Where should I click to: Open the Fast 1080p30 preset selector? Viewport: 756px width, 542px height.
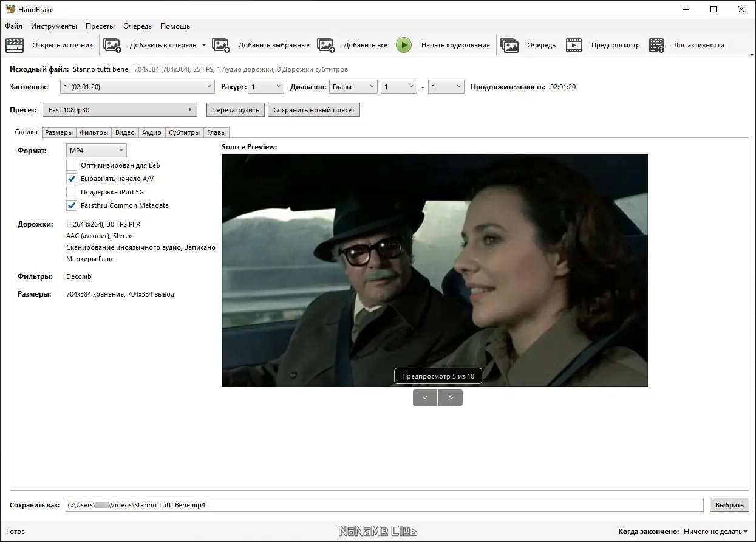(120, 110)
